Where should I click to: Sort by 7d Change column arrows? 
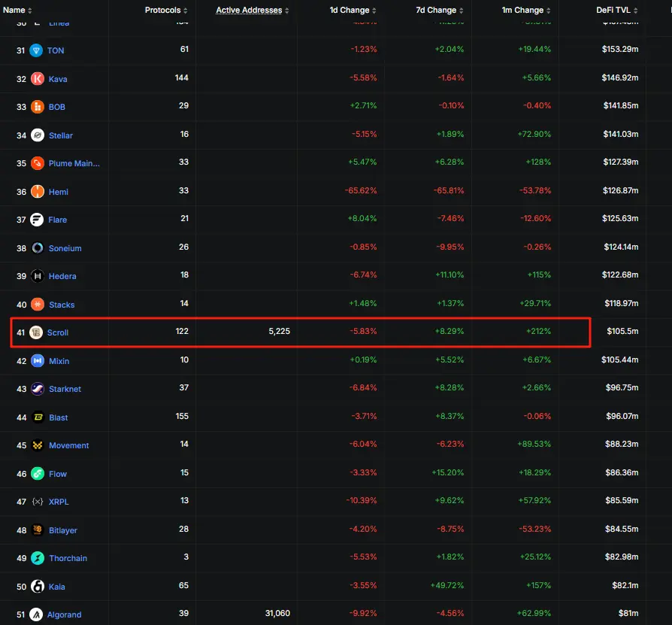(x=461, y=11)
